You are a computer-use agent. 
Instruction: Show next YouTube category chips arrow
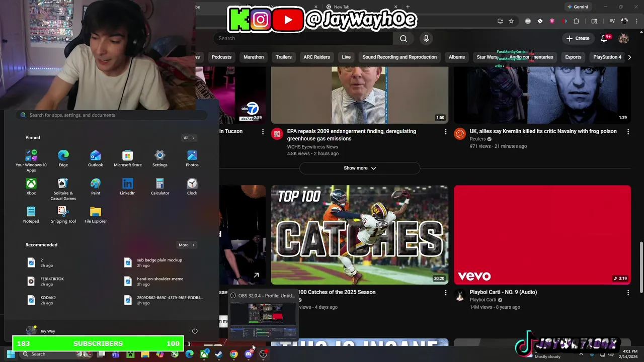pyautogui.click(x=629, y=57)
